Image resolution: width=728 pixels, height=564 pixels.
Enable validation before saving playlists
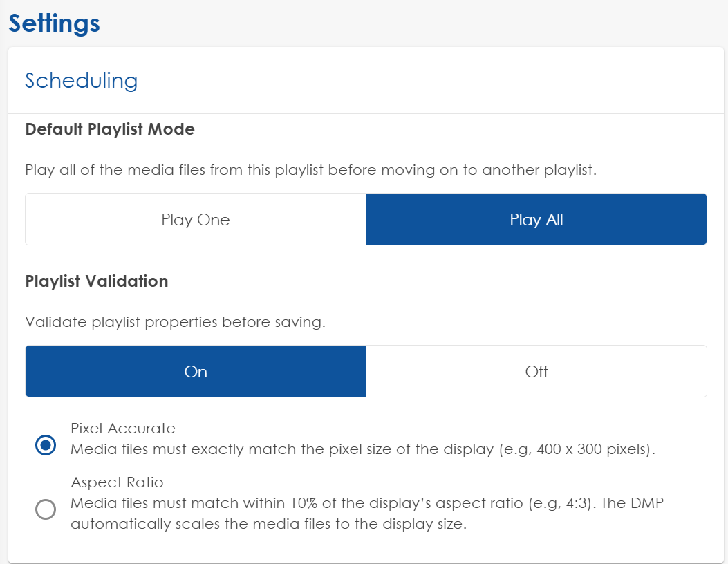(x=195, y=371)
